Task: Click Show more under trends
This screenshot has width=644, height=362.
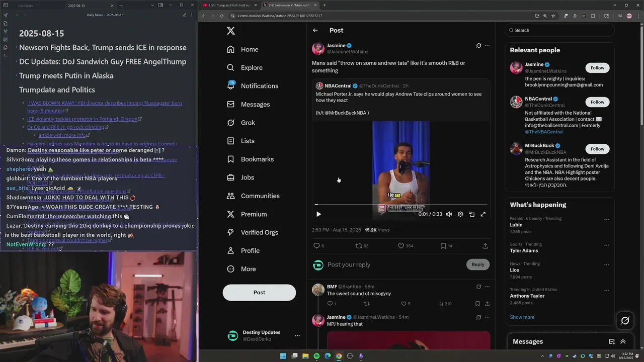Action: [x=522, y=317]
